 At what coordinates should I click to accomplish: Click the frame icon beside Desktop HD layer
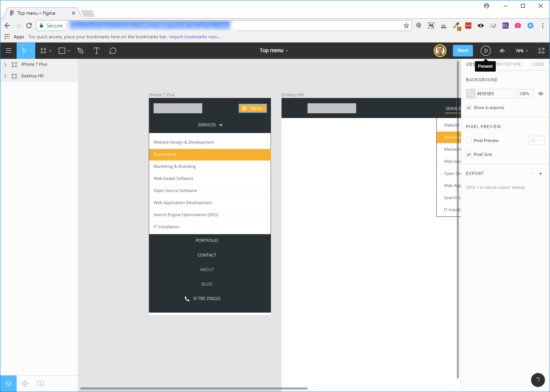click(14, 76)
